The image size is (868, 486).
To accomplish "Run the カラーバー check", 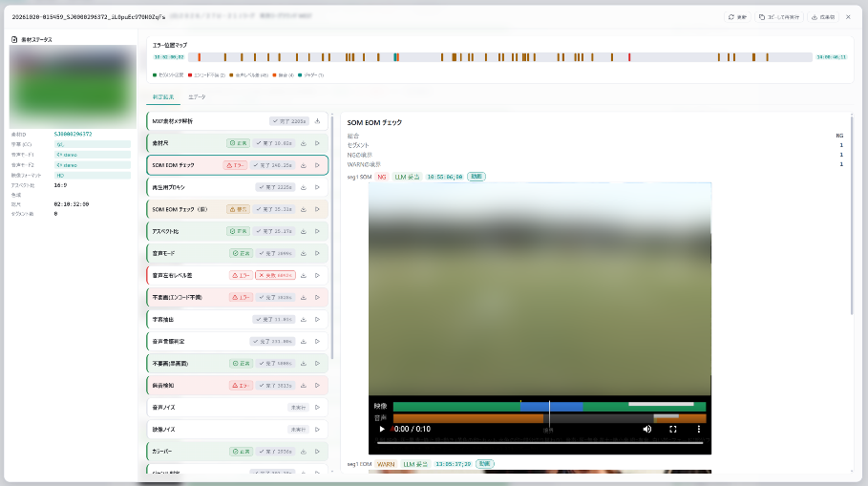I will click(318, 452).
